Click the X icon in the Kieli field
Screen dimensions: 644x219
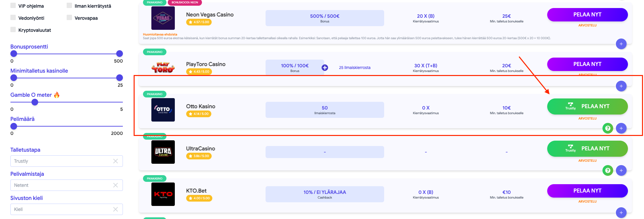coord(116,209)
